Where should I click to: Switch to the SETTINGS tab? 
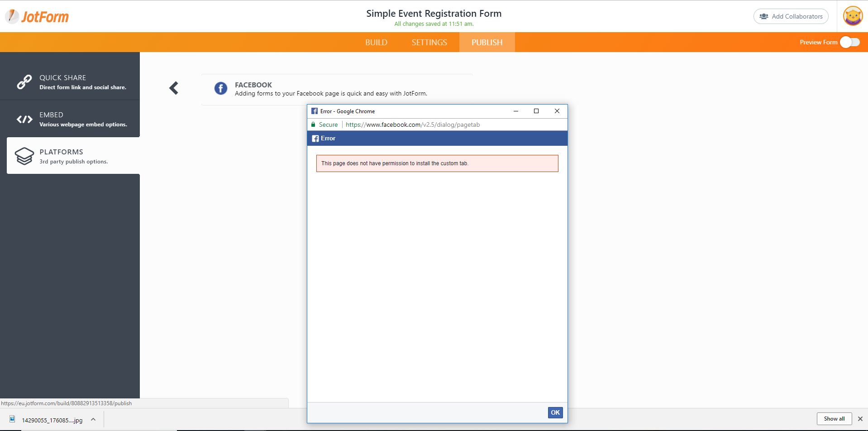(429, 42)
